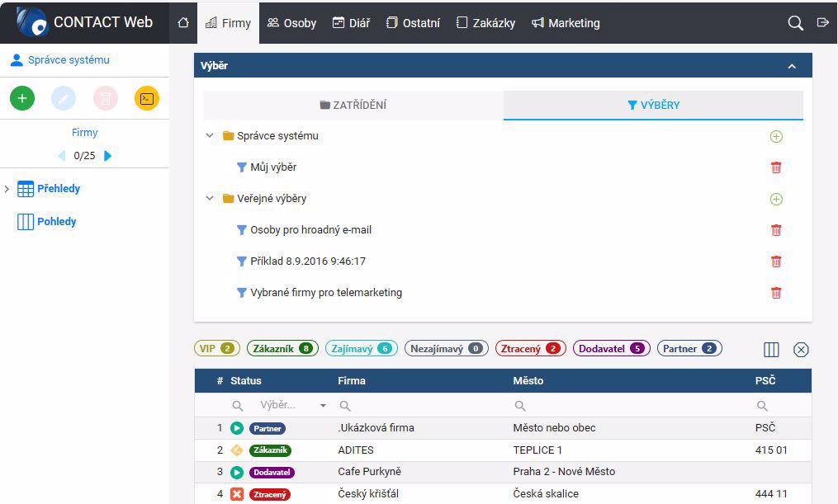Open the Status filter Výběr dropdown

click(293, 405)
